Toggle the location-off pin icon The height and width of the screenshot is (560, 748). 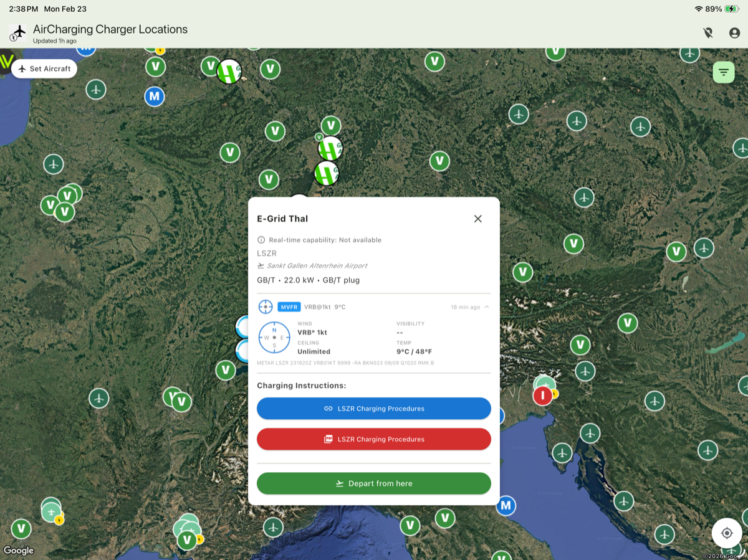pyautogui.click(x=708, y=33)
